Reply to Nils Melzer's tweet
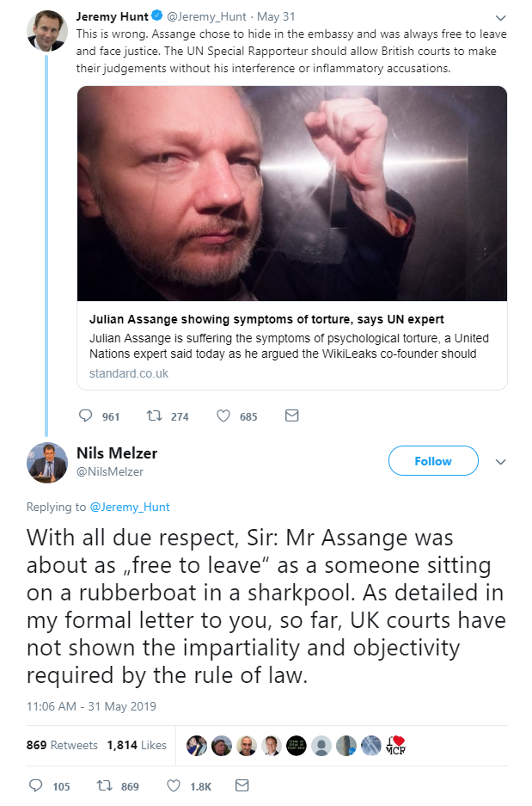This screenshot has width=532, height=806. [36, 786]
